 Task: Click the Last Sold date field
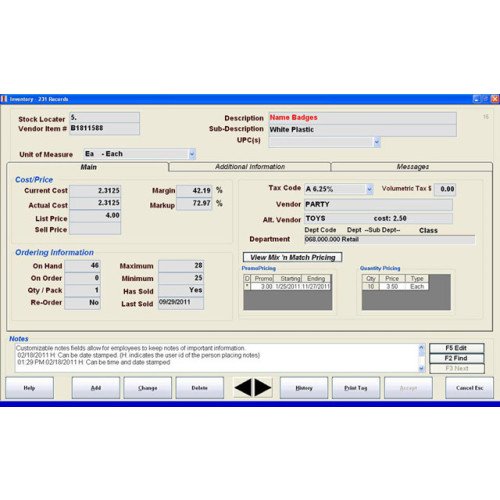coord(181,303)
